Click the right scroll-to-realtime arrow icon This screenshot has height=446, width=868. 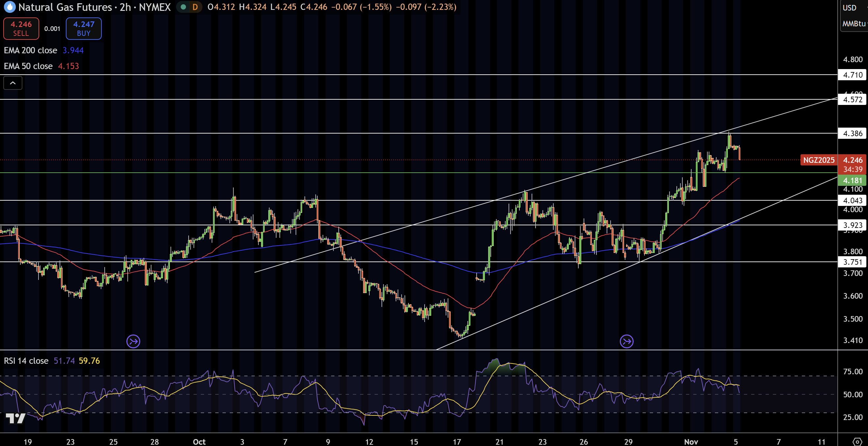click(627, 341)
